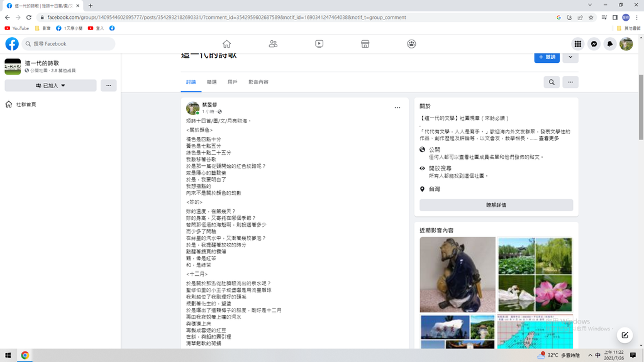
Task: Open the Facebook menu grid icon
Action: click(x=577, y=44)
